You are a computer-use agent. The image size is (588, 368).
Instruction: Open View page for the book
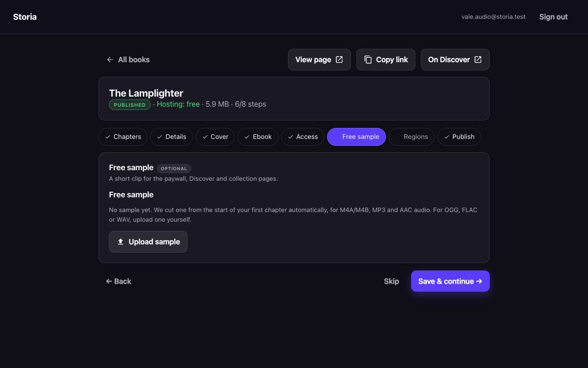pyautogui.click(x=319, y=60)
